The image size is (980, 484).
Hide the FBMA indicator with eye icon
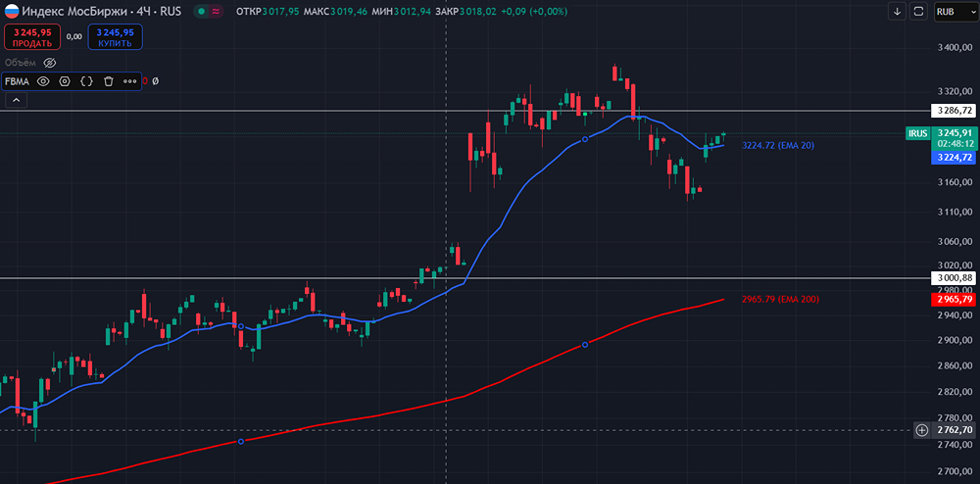point(43,81)
